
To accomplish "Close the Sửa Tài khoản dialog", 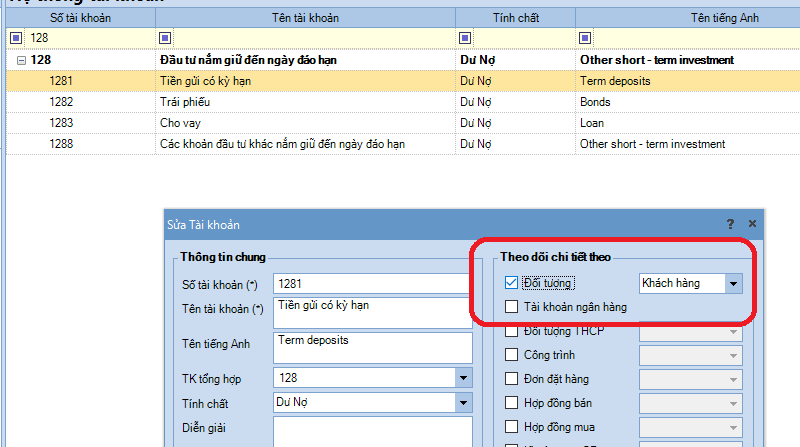I will 752,224.
